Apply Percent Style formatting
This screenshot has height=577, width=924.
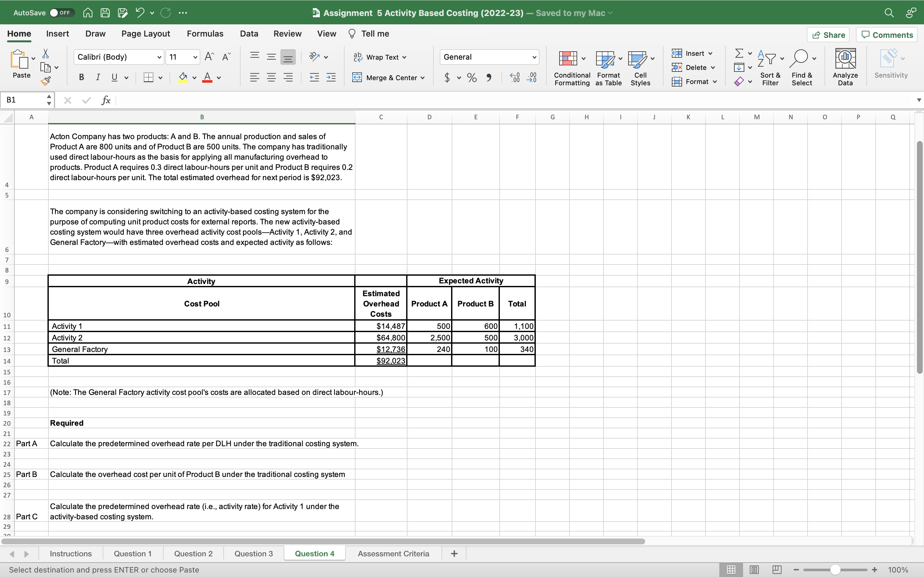[x=471, y=78]
